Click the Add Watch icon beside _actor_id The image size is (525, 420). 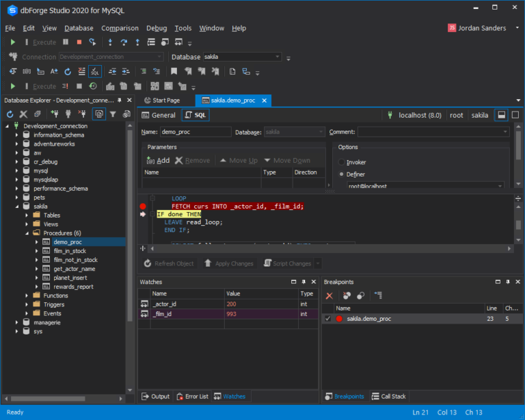pos(144,304)
